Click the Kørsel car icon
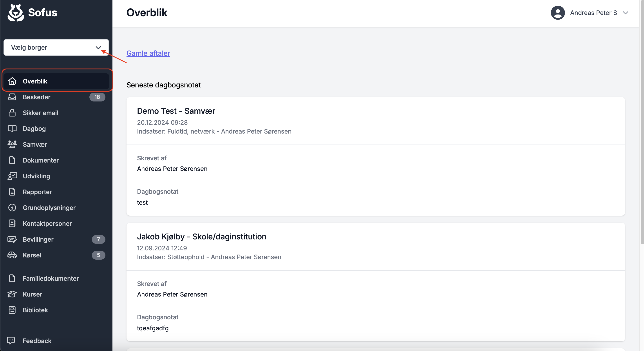Image resolution: width=644 pixels, height=351 pixels. (12, 255)
